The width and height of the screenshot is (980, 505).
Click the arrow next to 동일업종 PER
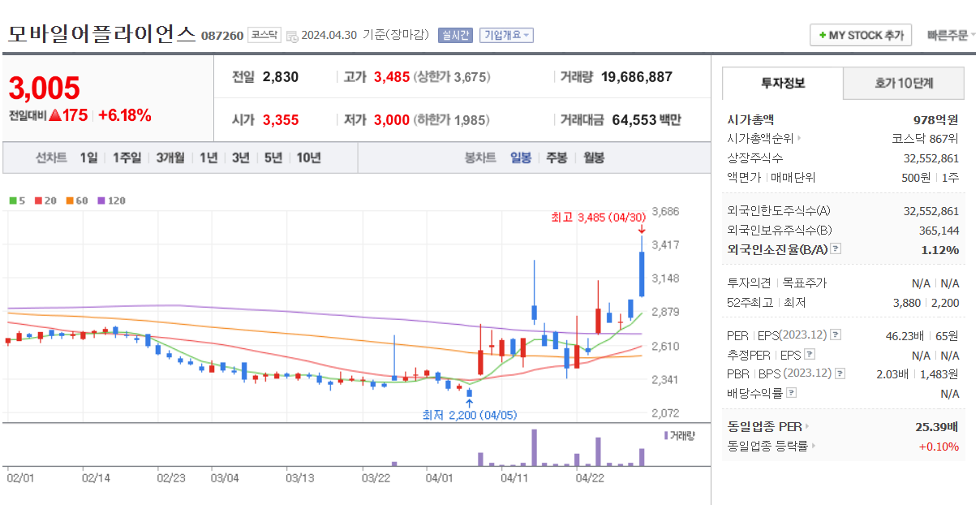click(x=807, y=426)
